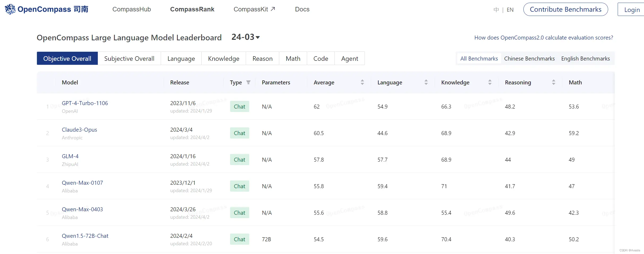Open Docs navigation item

click(302, 9)
